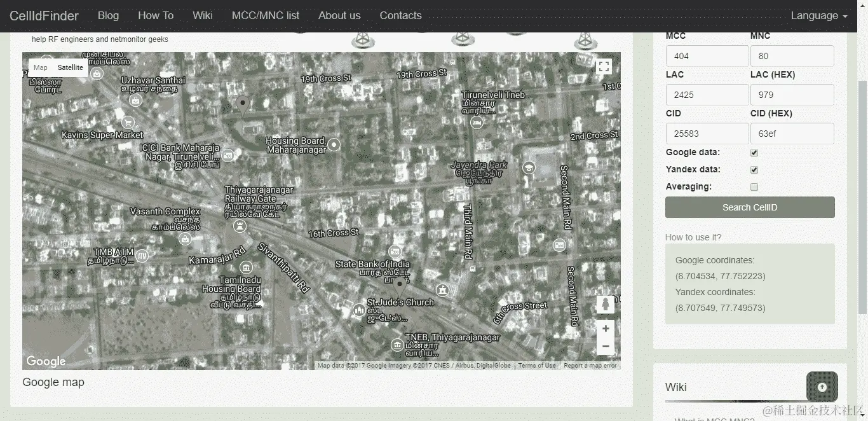
Task: Click the 2nd Cross St label
Action: click(594, 136)
